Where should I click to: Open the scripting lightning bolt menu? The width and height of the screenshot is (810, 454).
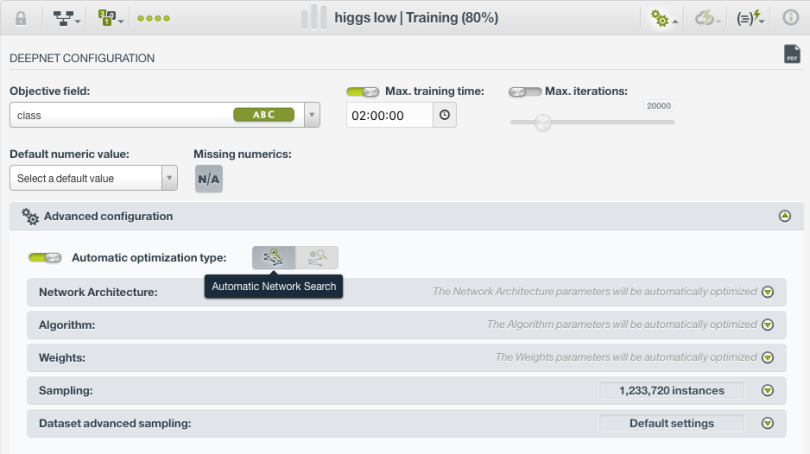click(x=749, y=18)
